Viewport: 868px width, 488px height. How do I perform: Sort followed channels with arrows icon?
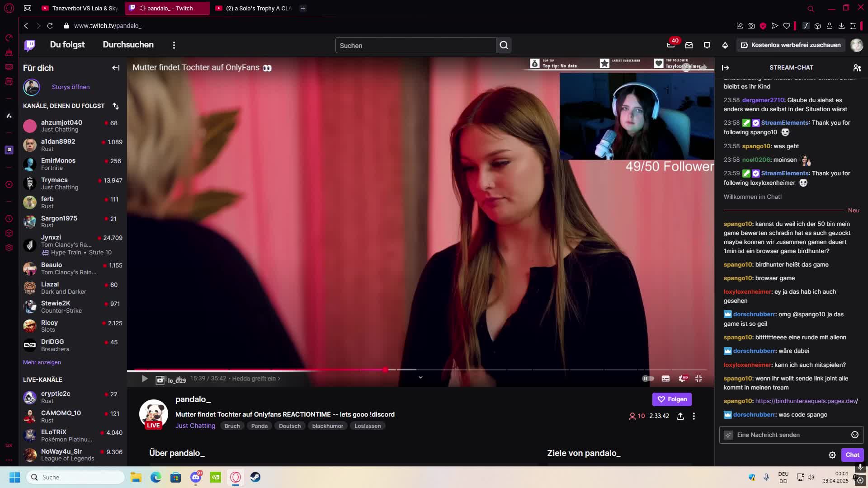click(116, 106)
